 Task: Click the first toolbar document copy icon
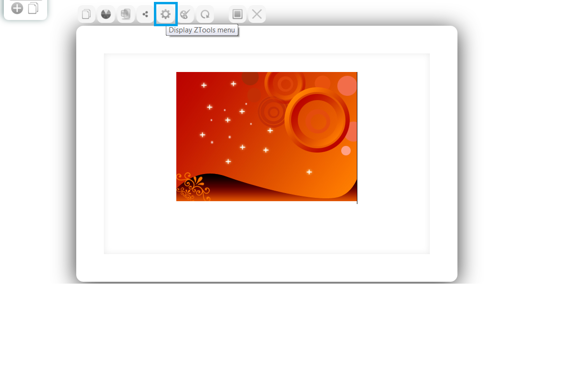[86, 14]
